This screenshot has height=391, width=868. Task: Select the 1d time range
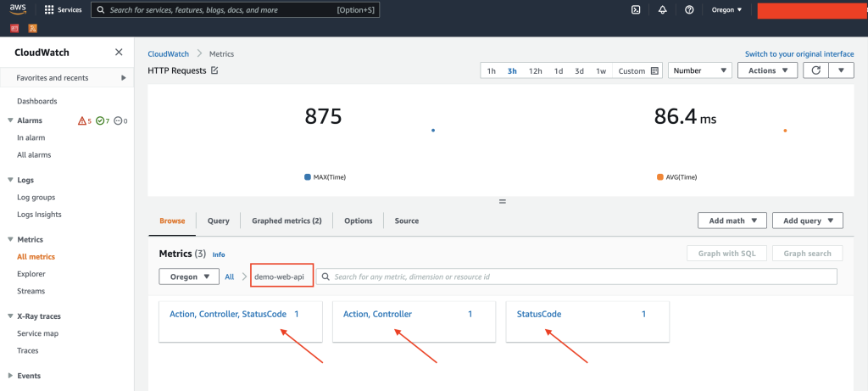[x=559, y=71]
